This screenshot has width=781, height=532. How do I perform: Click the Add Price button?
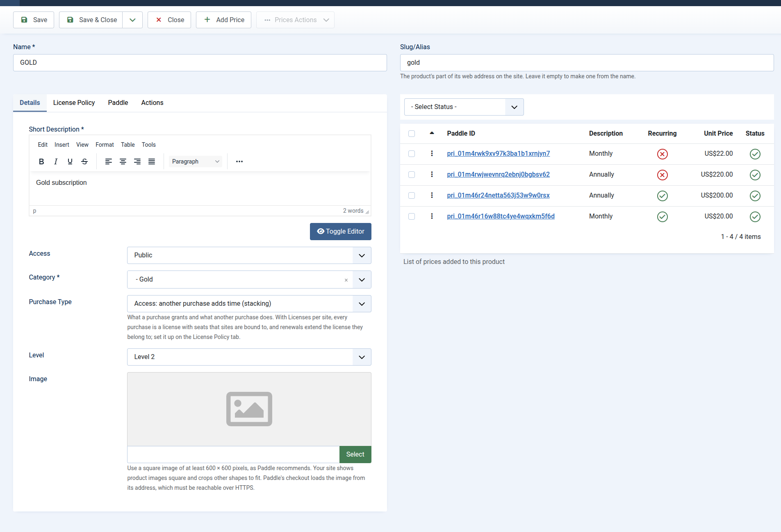223,20
